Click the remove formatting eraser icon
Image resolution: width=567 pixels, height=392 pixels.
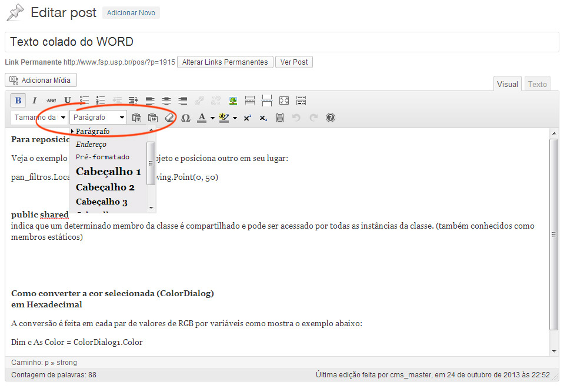point(169,118)
